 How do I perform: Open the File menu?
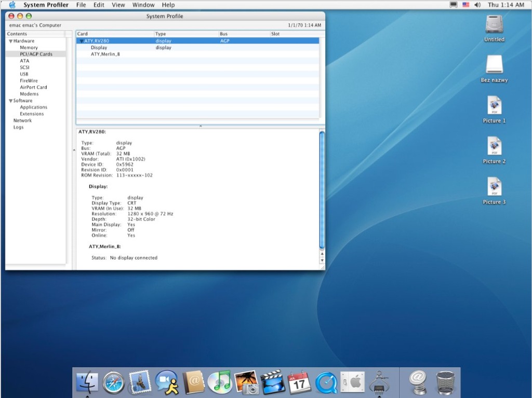(x=81, y=5)
